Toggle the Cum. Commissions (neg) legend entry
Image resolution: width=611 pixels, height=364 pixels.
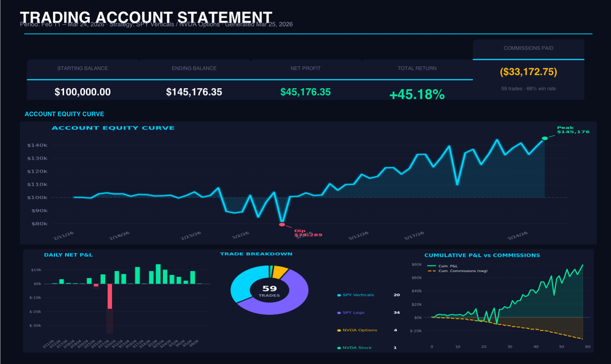pos(455,271)
